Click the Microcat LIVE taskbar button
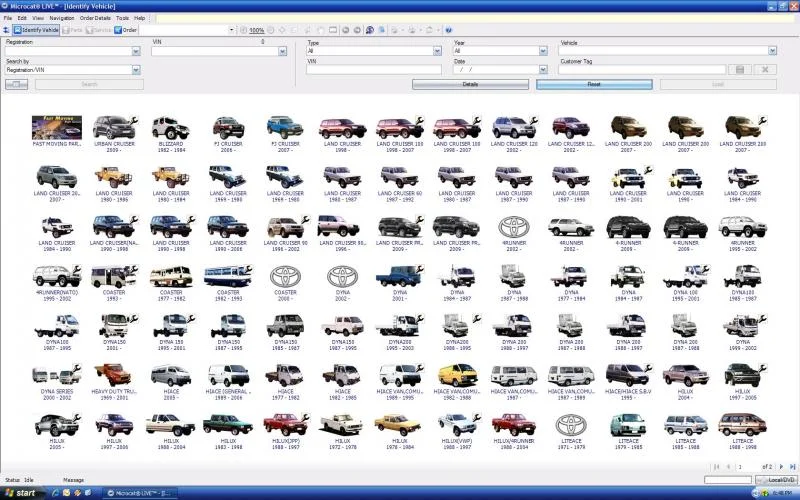The width and height of the screenshot is (800, 500). 139,493
